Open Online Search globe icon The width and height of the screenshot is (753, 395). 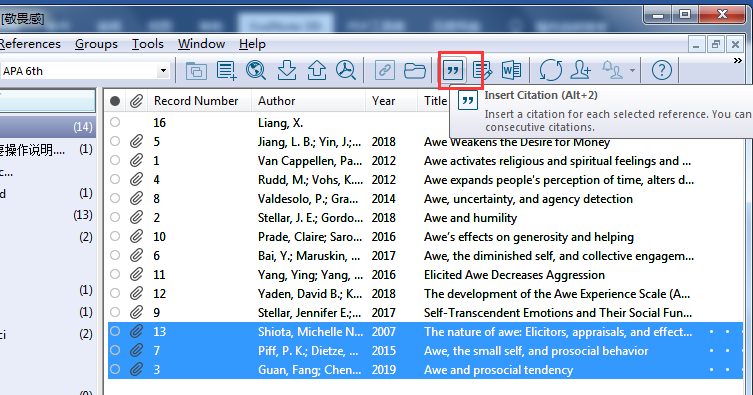[x=256, y=70]
